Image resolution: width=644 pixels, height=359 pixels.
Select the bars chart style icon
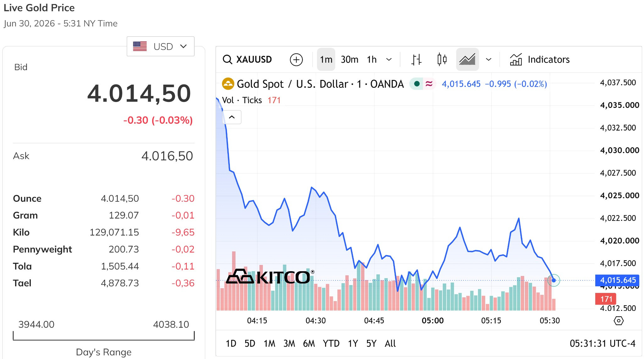point(416,59)
